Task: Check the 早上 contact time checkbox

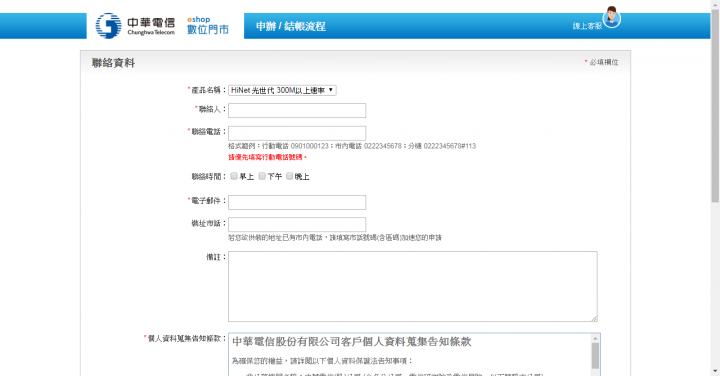Action: pyautogui.click(x=234, y=176)
